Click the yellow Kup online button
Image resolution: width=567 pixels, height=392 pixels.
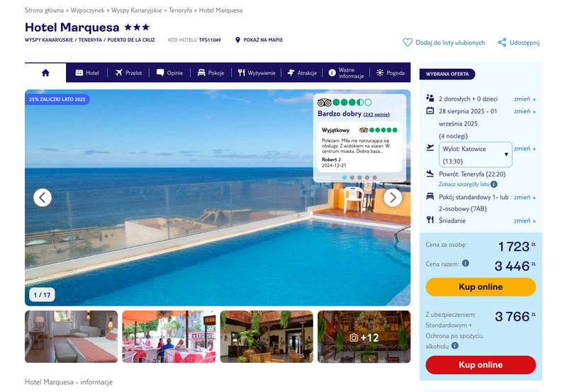click(481, 287)
